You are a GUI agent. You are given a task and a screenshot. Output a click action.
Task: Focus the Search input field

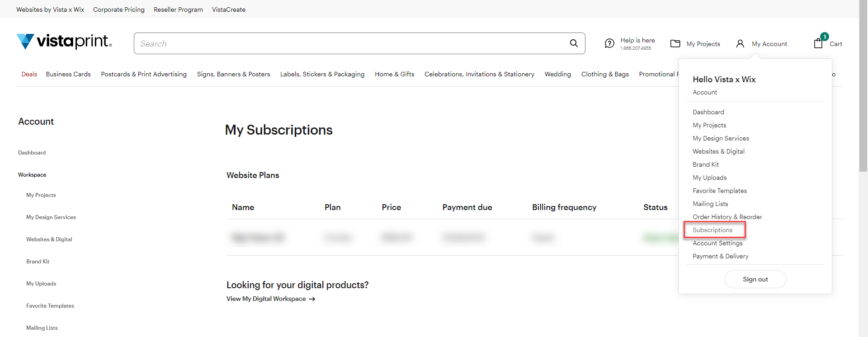[x=359, y=43]
